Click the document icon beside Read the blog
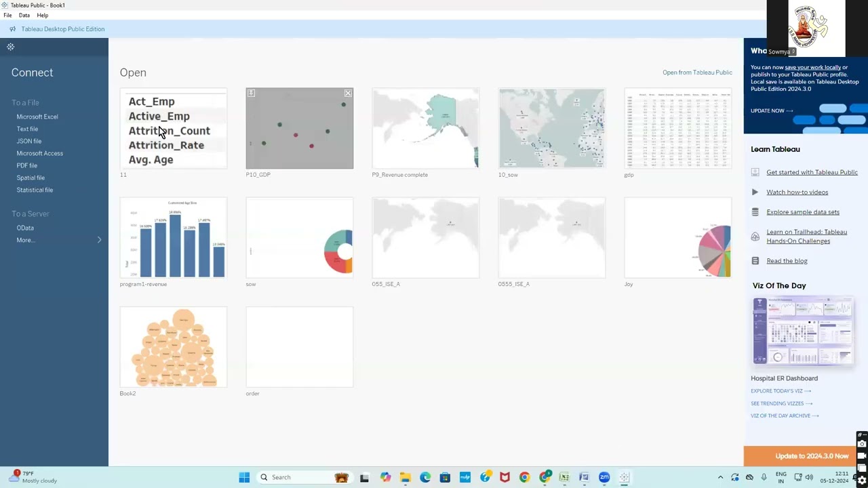The height and width of the screenshot is (488, 868). tap(755, 261)
